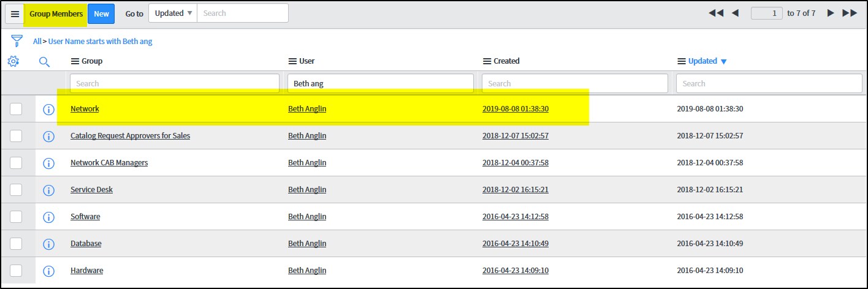
Task: Open personalize list gear icon
Action: tap(13, 61)
